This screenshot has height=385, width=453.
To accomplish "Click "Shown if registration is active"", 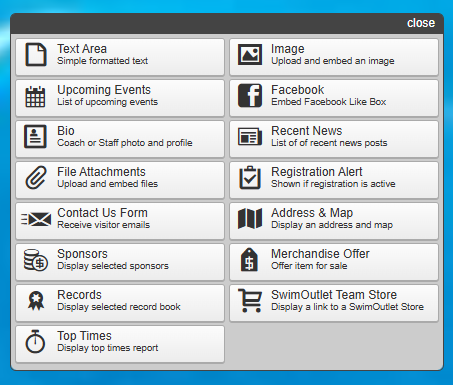I will tap(333, 184).
